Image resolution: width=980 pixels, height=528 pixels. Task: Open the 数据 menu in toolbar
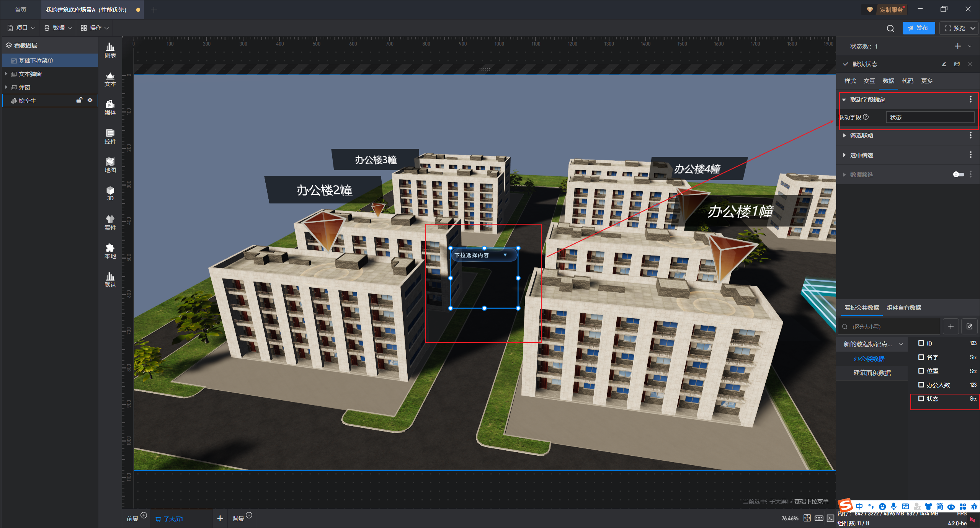tap(58, 28)
